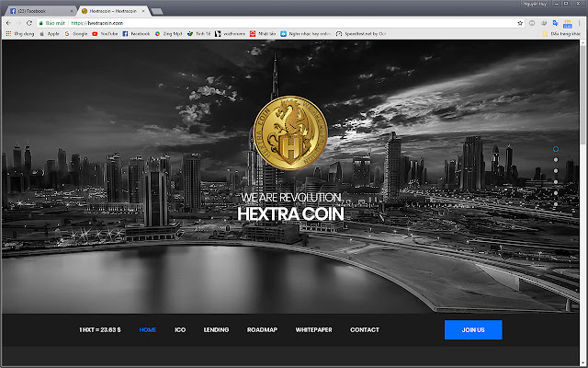Screen dimensions: 588x368
Task: Reload the page with the refresh icon
Action: (x=29, y=23)
